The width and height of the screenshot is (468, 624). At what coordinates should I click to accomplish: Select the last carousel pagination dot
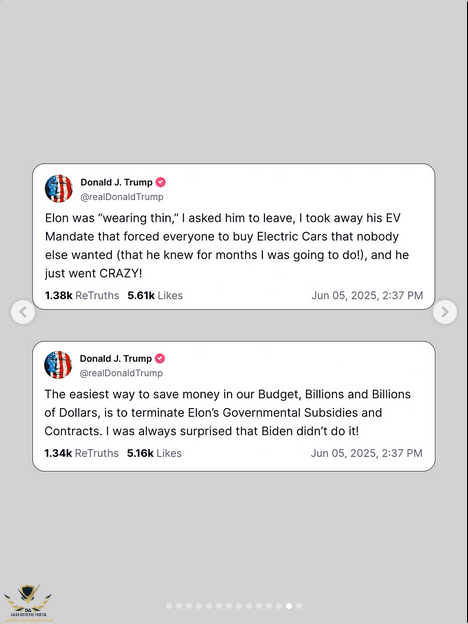click(299, 606)
